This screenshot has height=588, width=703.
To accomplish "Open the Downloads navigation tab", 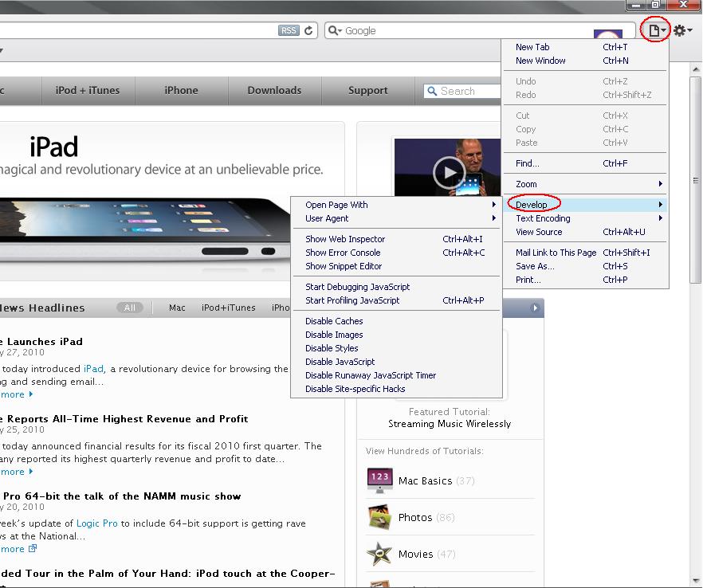I will 274,91.
